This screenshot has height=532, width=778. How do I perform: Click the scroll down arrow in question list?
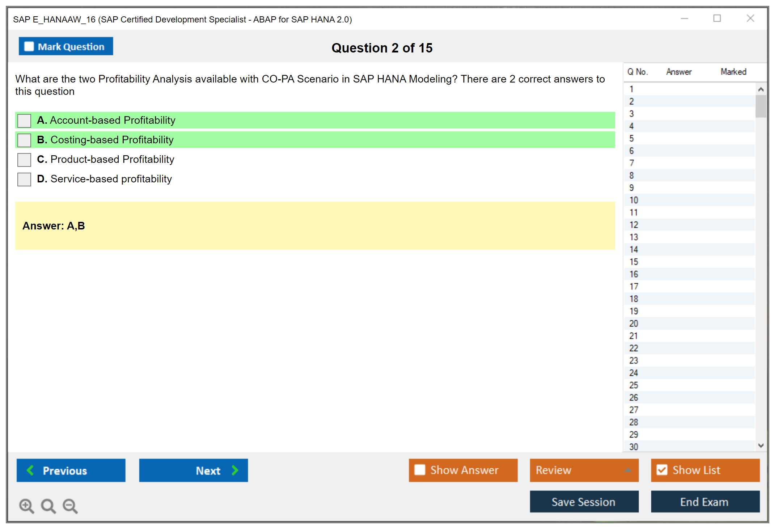tap(761, 446)
